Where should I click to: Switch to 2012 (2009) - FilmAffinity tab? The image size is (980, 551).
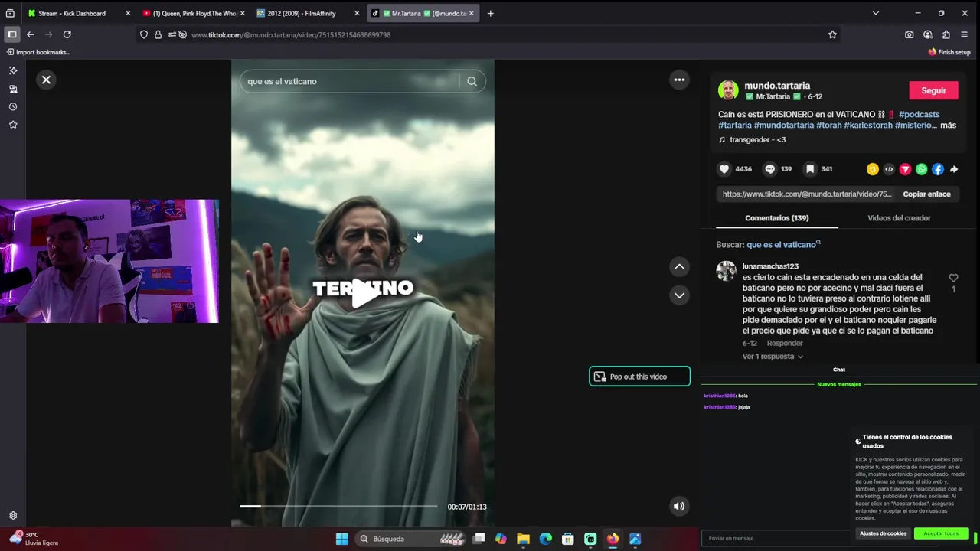[x=308, y=13]
